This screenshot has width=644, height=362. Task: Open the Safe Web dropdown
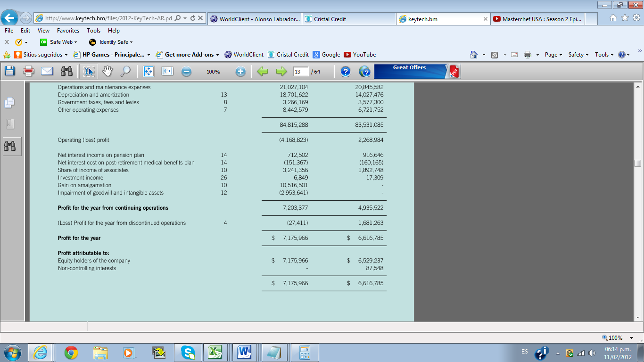[x=58, y=42]
